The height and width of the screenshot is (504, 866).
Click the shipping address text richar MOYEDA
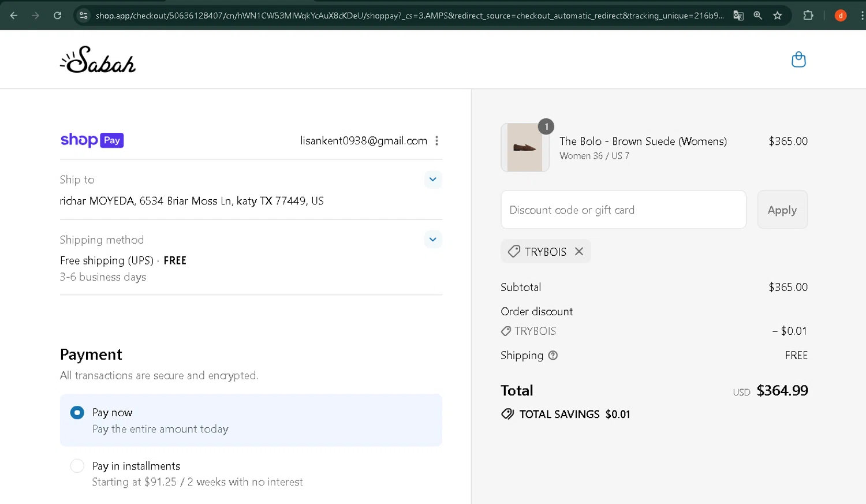pos(192,201)
